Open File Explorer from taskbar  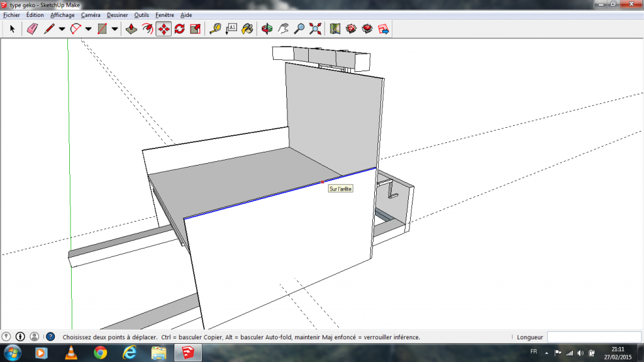(158, 353)
